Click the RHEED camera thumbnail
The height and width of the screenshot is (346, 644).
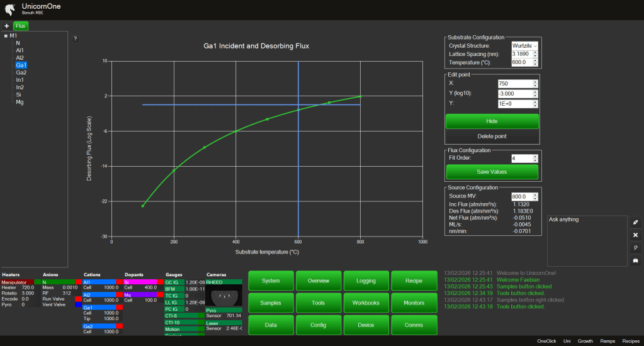pyautogui.click(x=222, y=295)
